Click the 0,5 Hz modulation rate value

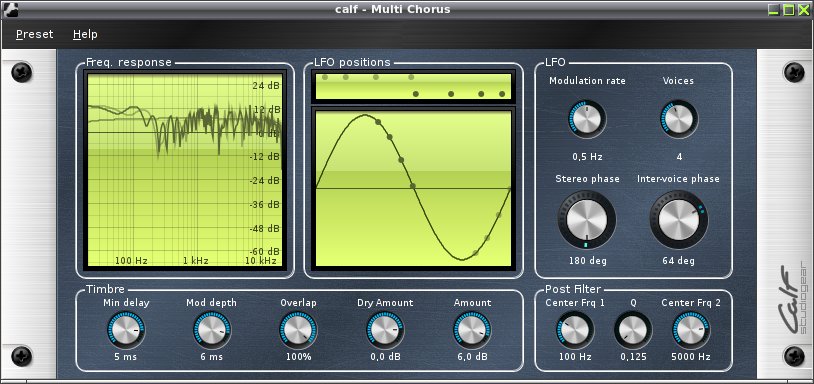tap(587, 157)
